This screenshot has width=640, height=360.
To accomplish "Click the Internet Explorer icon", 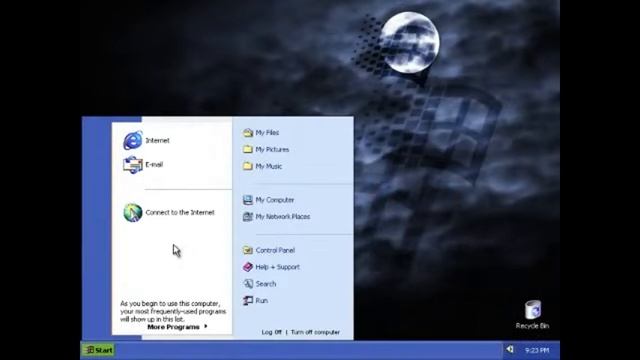I will point(133,140).
